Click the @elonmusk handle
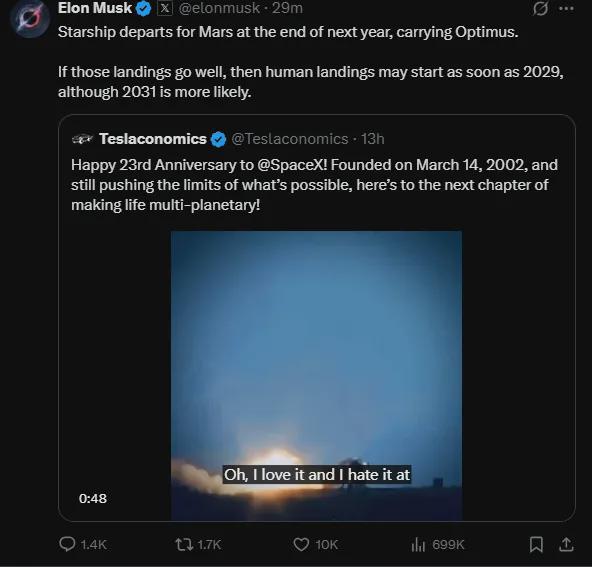The image size is (592, 567). pos(219,8)
